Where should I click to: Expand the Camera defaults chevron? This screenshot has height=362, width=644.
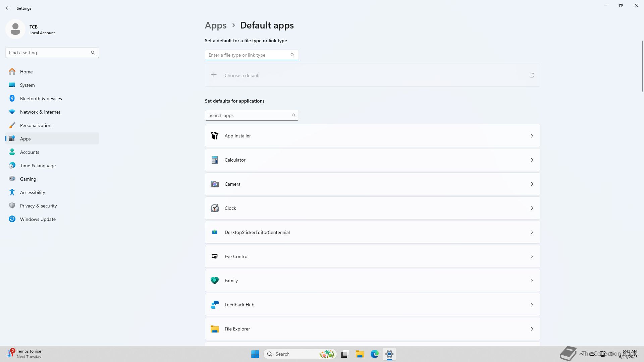tap(532, 184)
